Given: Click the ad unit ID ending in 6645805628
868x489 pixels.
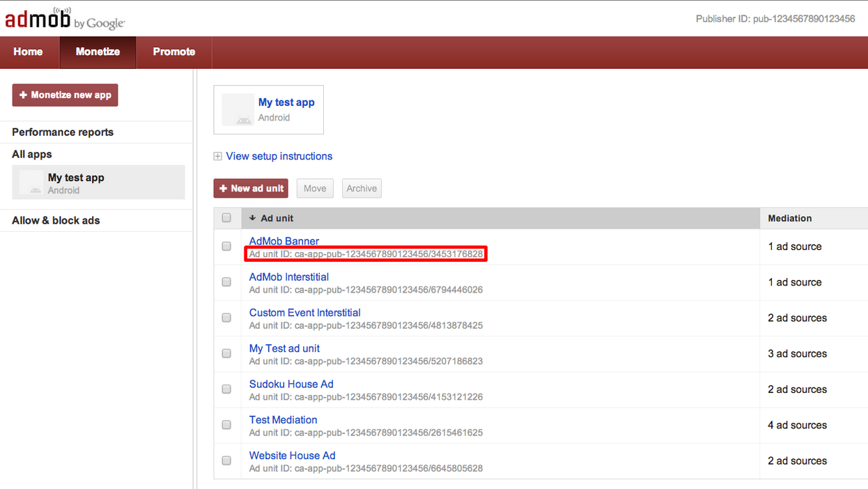Looking at the screenshot, I should pos(366,468).
